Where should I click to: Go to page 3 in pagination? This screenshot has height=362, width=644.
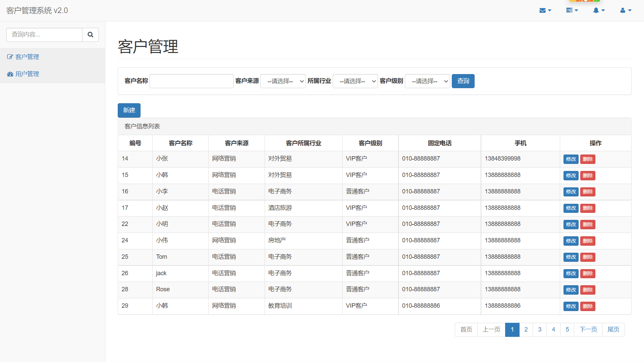pos(540,329)
